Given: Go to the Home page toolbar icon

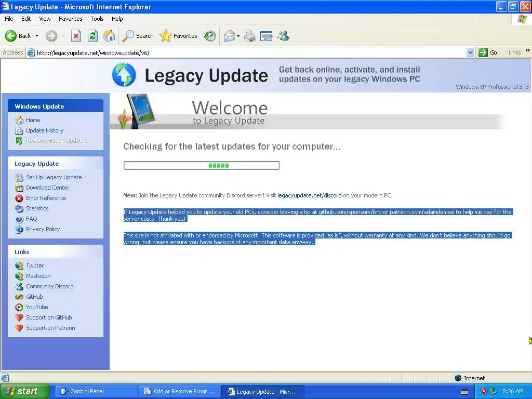Looking at the screenshot, I should click(109, 36).
